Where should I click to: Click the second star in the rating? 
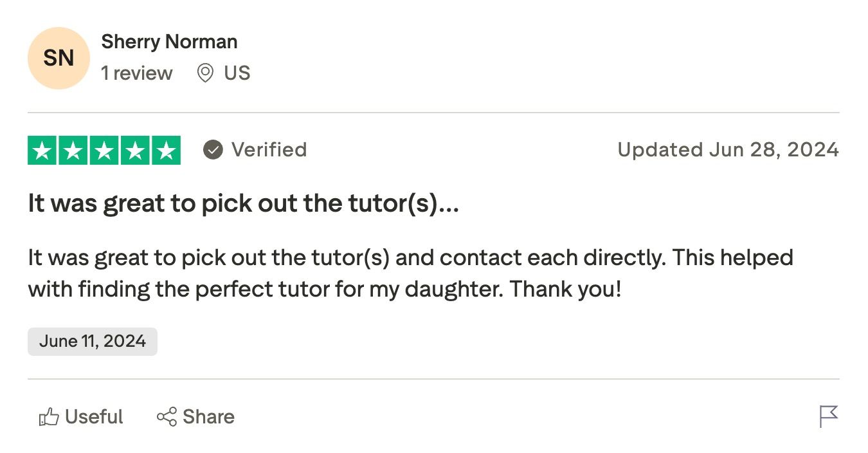coord(72,150)
